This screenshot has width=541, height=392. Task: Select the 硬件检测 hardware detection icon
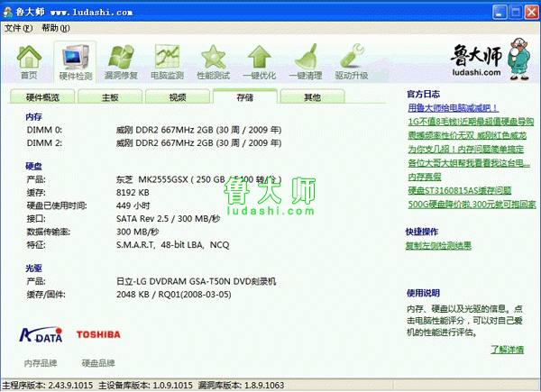75,61
